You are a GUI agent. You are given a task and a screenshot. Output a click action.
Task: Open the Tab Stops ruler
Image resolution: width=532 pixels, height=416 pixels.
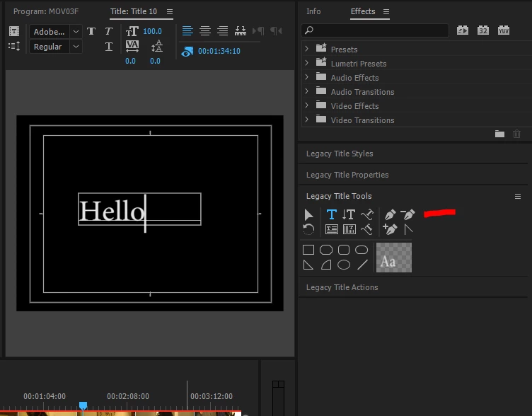click(241, 31)
